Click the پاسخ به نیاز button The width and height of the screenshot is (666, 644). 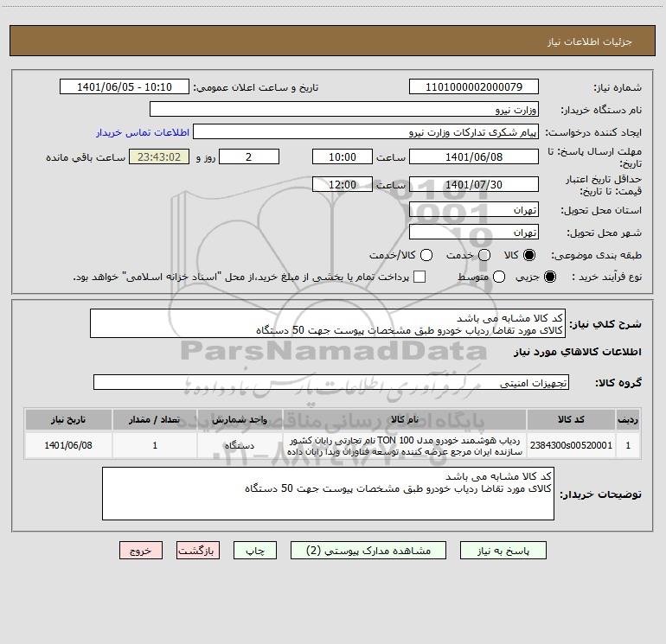pyautogui.click(x=503, y=550)
